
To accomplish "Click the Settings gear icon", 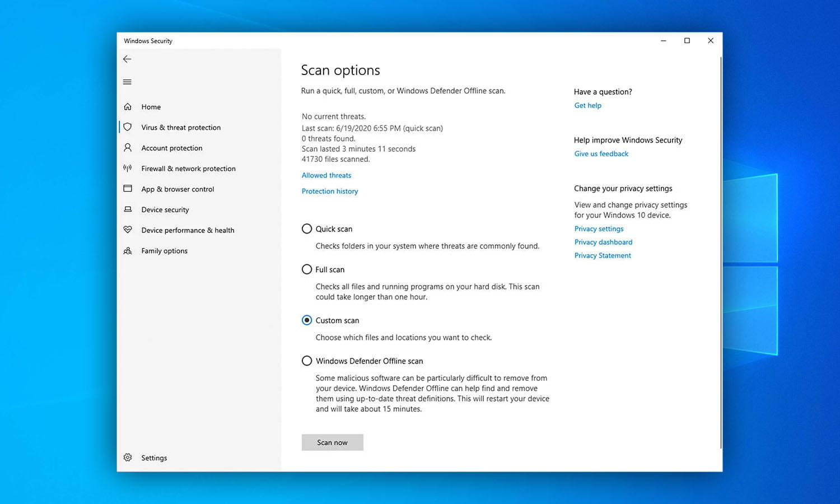I will click(128, 458).
